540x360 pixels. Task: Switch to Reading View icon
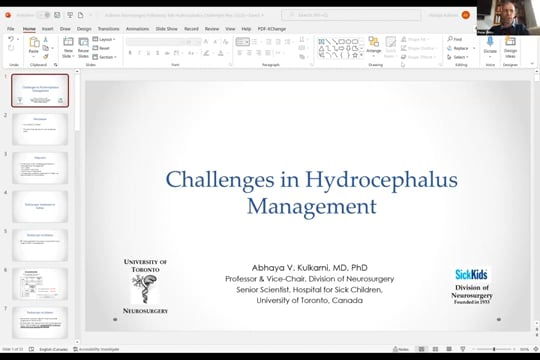click(449, 349)
